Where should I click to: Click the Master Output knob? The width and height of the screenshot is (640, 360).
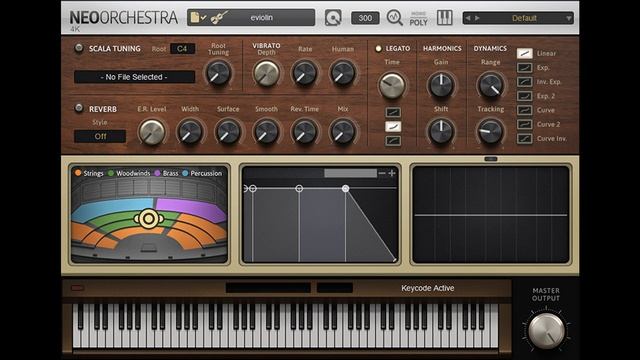[x=546, y=330]
